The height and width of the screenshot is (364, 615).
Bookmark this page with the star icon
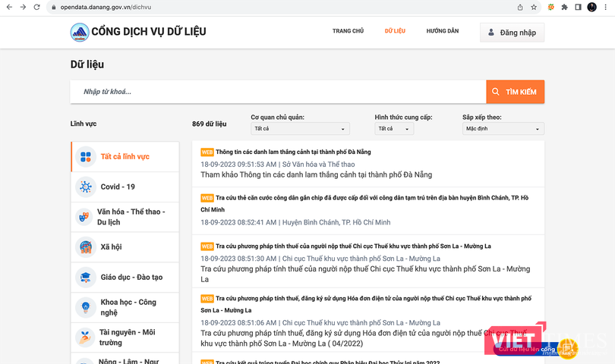[534, 7]
